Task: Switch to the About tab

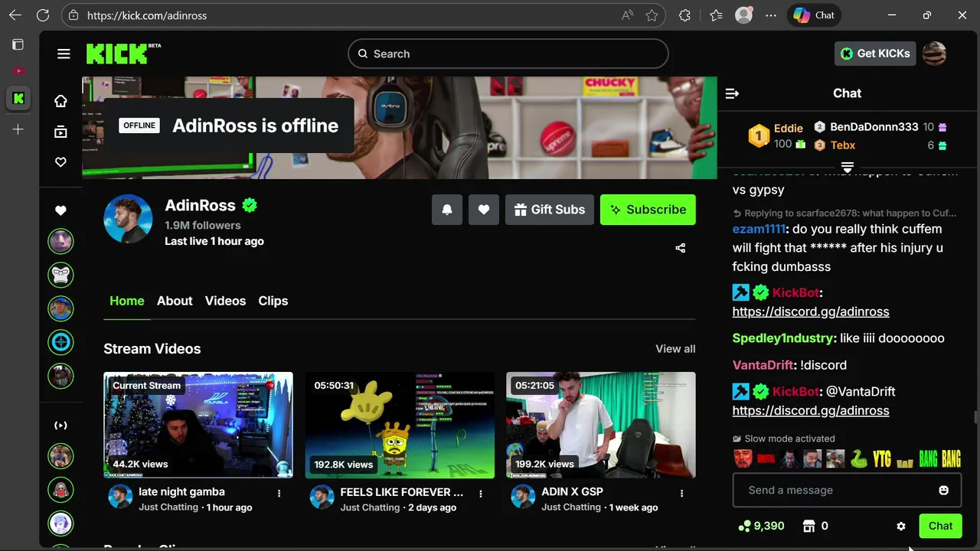Action: pos(175,301)
